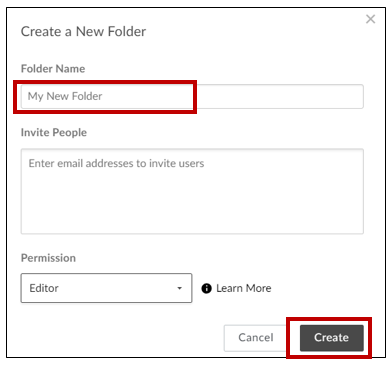Click the Permission label
Image resolution: width=391 pixels, height=367 pixels.
pyautogui.click(x=48, y=258)
